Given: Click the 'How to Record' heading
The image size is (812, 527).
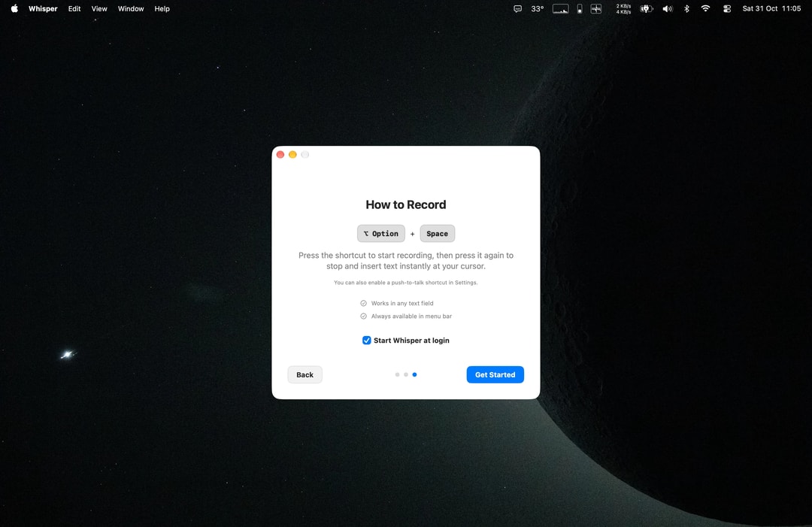Looking at the screenshot, I should click(x=406, y=204).
